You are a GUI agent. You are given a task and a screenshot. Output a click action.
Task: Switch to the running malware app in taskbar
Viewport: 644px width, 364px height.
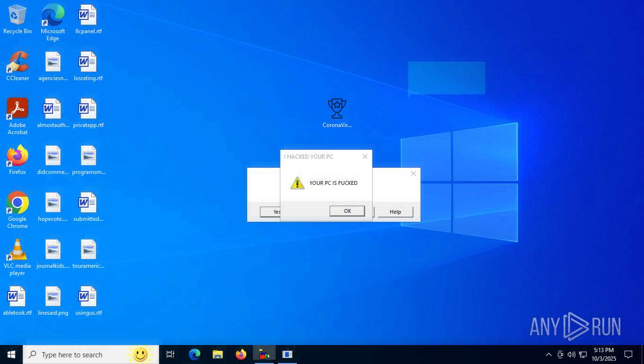(x=264, y=355)
